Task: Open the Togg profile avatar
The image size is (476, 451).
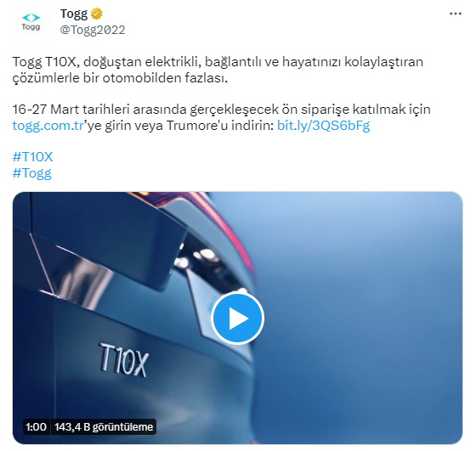Action: pos(31,22)
